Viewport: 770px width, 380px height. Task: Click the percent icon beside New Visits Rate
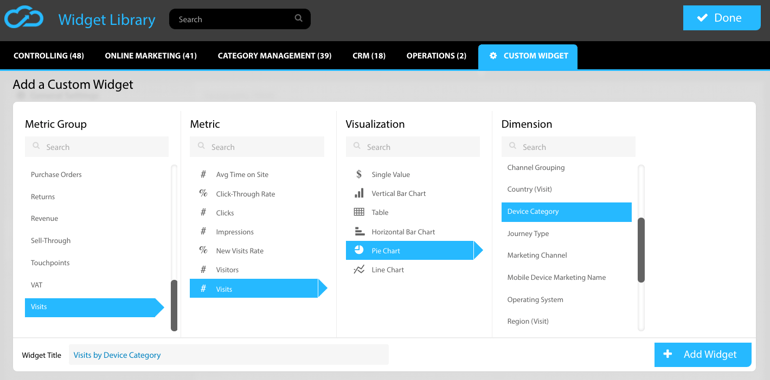(203, 250)
